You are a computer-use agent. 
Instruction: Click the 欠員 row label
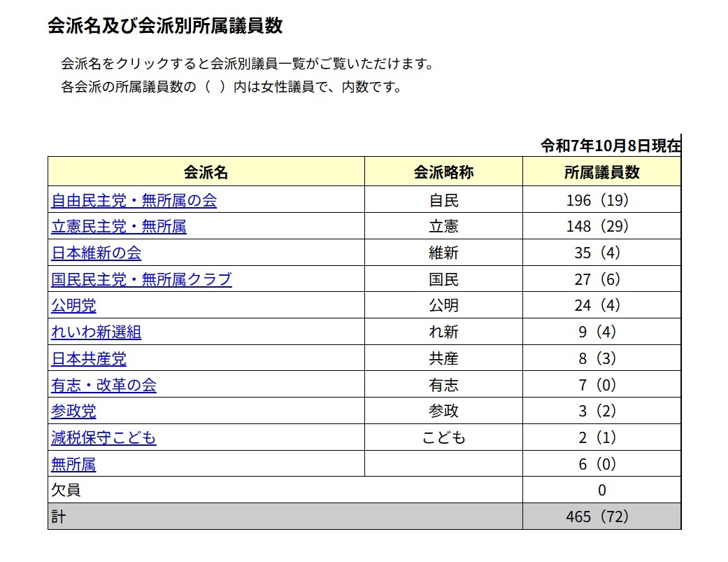[66, 490]
